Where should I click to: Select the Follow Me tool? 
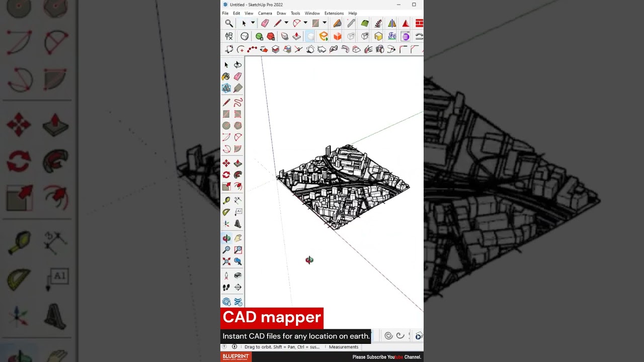pos(238,175)
